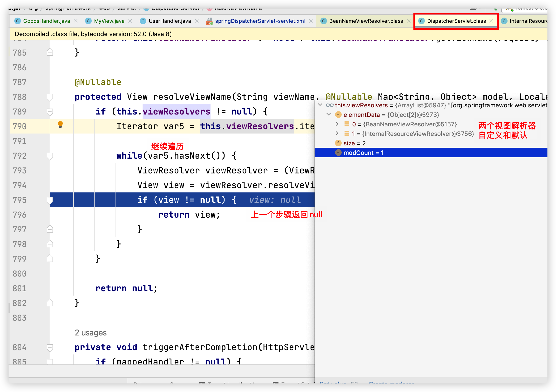This screenshot has height=392, width=556.
Task: Click line number 801 in gutter
Action: pyautogui.click(x=19, y=289)
